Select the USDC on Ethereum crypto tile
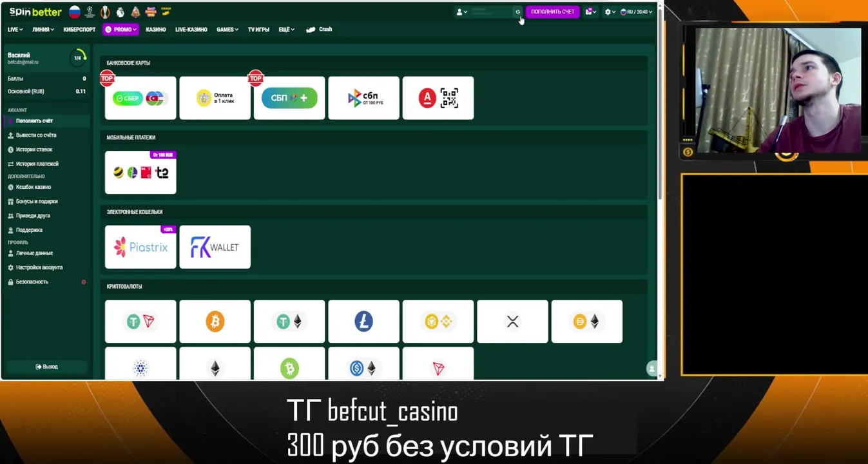This screenshot has height=464, width=868. coord(363,363)
